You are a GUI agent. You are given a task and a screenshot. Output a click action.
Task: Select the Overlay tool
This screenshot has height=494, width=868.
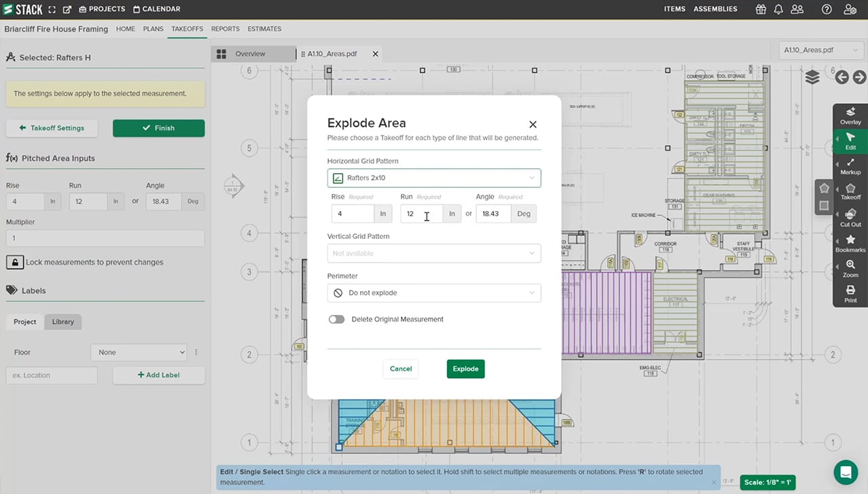pyautogui.click(x=850, y=115)
